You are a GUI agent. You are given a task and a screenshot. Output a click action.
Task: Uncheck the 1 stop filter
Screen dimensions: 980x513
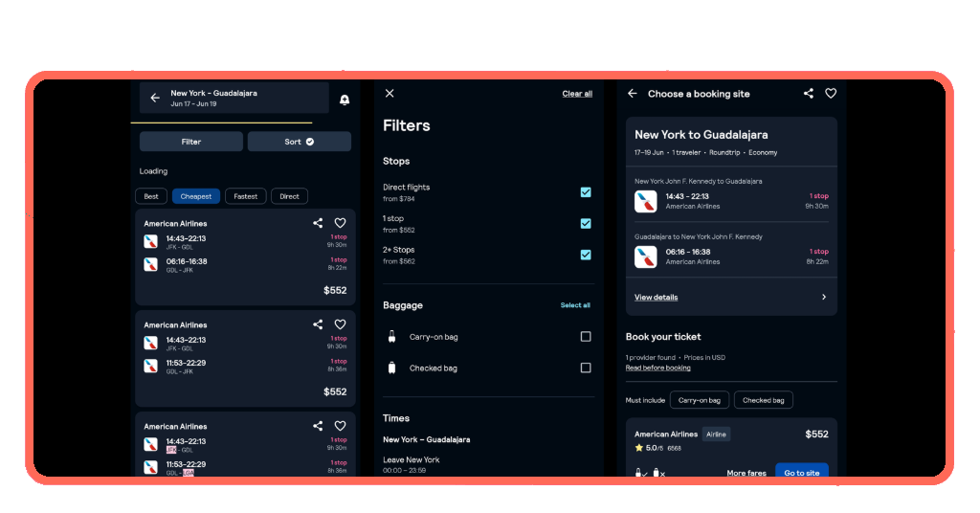(x=586, y=224)
